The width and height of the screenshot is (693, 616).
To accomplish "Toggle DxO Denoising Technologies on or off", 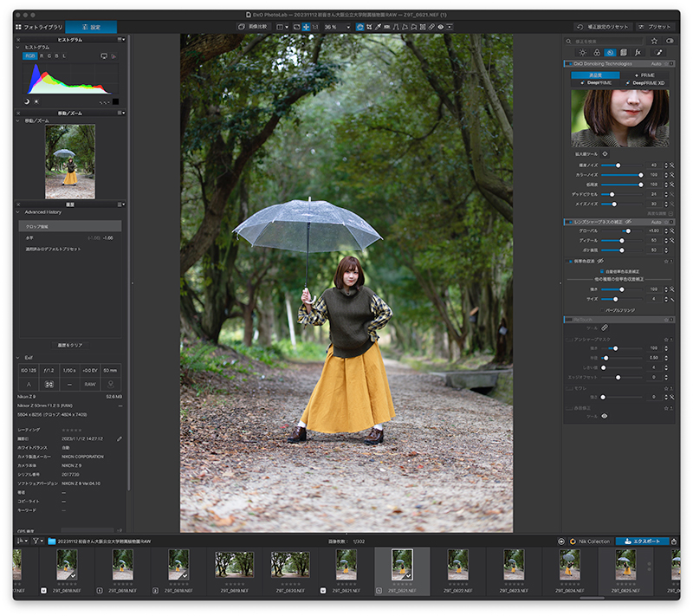I will click(568, 64).
